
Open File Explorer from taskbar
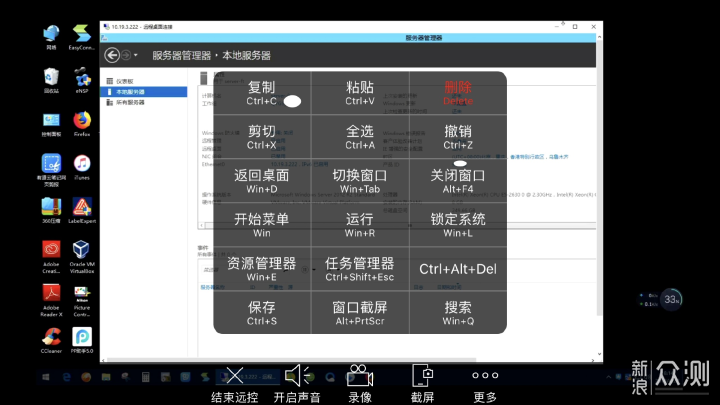[x=106, y=377]
